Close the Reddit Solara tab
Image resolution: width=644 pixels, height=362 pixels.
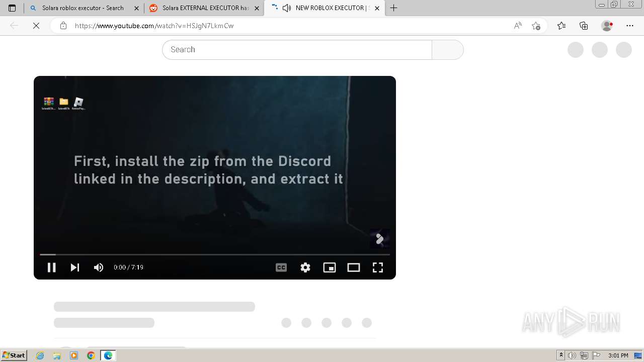pyautogui.click(x=257, y=8)
